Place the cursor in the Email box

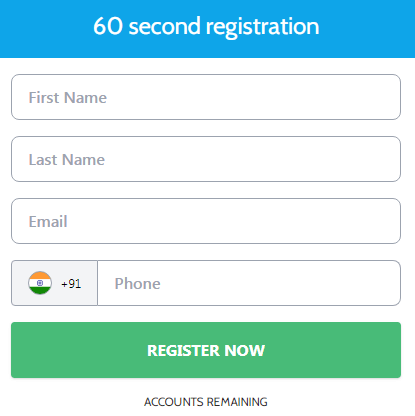coord(206,221)
